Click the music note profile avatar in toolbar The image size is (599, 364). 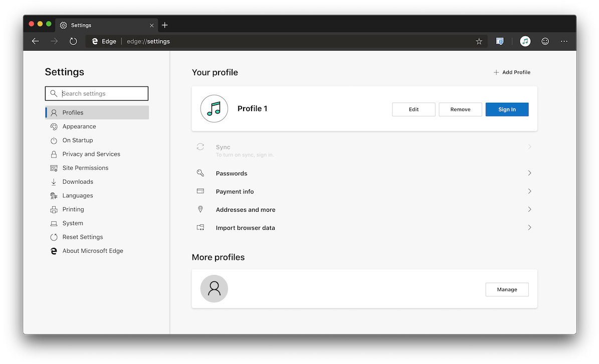525,41
